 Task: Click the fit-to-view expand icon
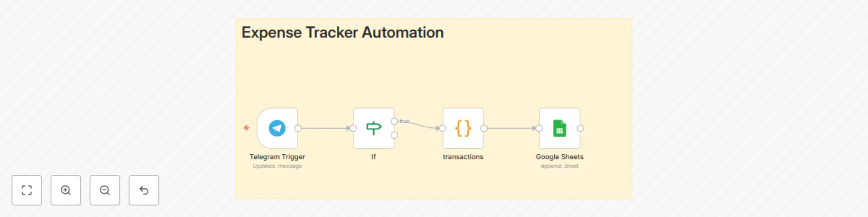(x=26, y=190)
